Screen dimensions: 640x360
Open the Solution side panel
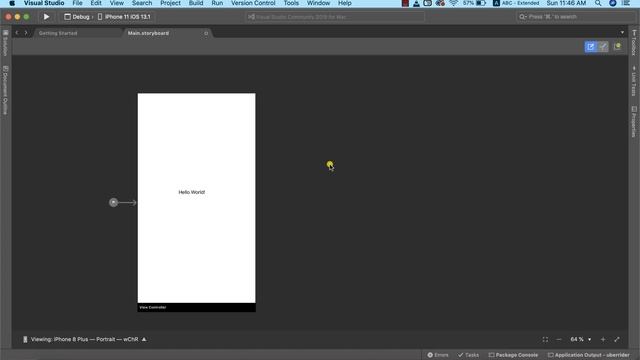pos(5,43)
